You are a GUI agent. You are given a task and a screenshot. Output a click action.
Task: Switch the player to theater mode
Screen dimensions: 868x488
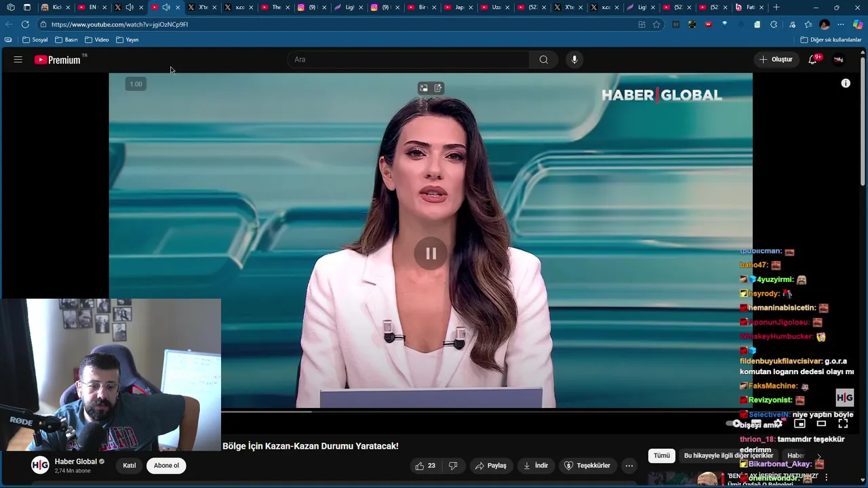point(821,424)
